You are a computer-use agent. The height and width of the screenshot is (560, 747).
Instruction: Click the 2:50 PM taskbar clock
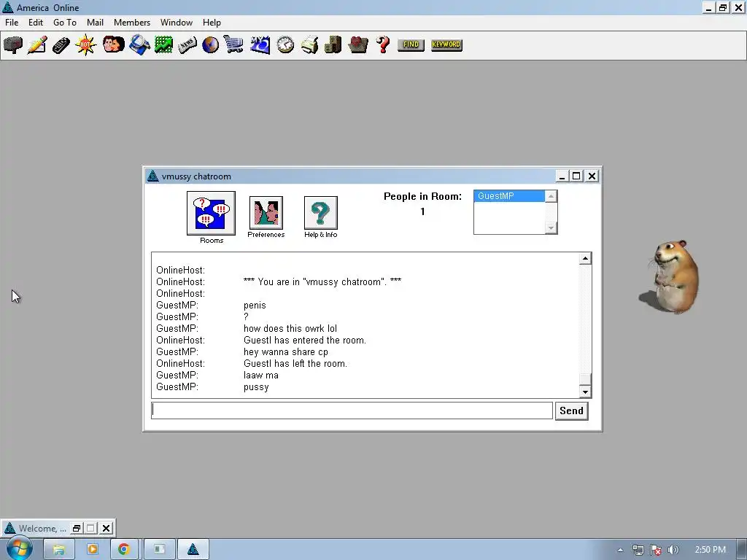click(710, 550)
